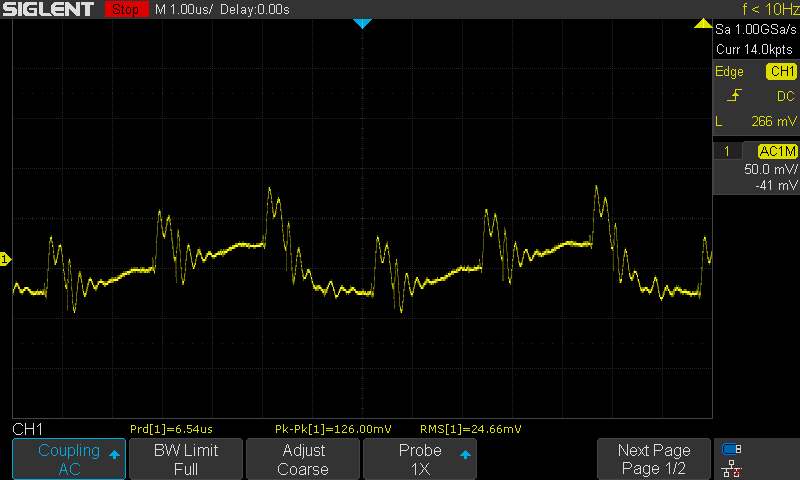Click the AC1M channel coupling badge
The image size is (800, 480).
(778, 151)
